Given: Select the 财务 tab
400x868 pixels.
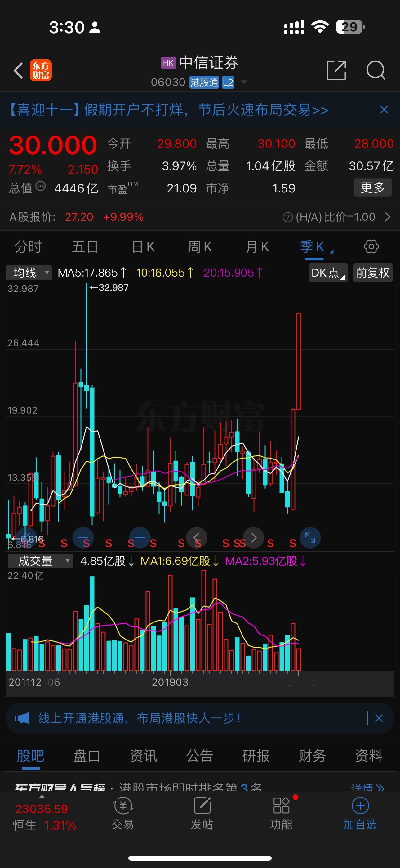Looking at the screenshot, I should point(312,756).
